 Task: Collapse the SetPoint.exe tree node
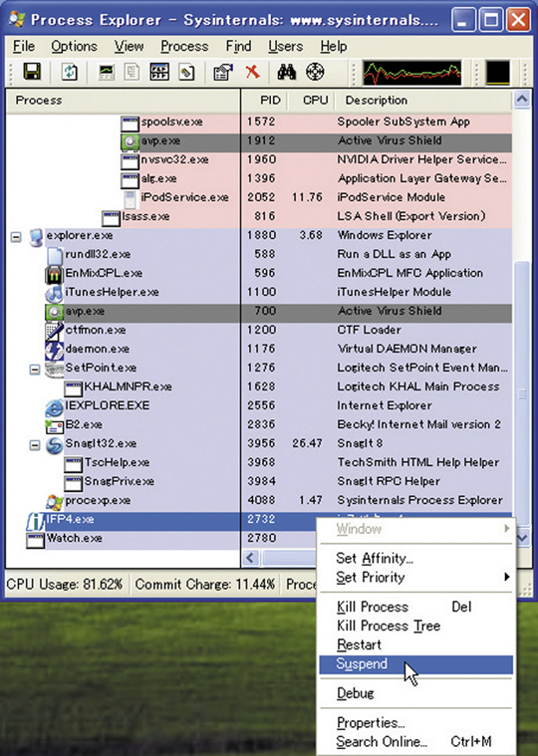point(35,370)
